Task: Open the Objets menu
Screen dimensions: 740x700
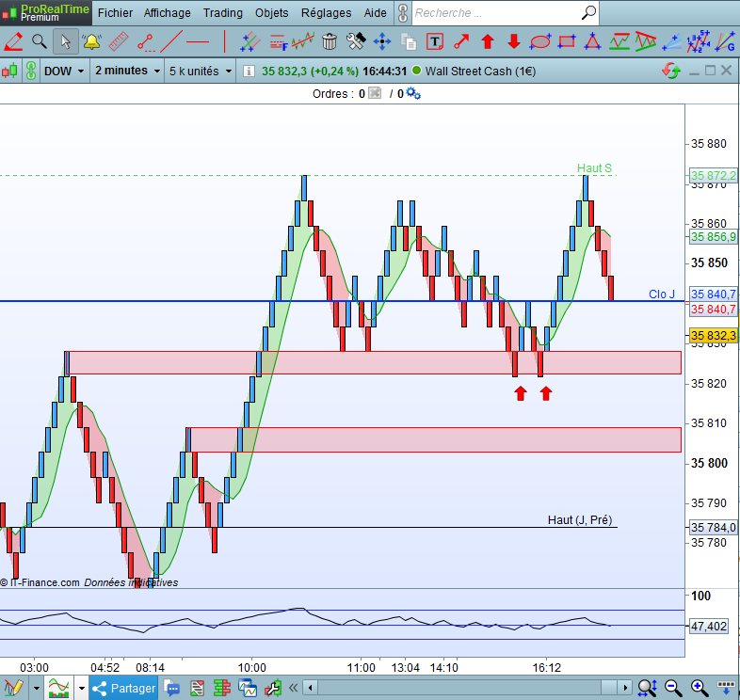Action: click(x=271, y=13)
